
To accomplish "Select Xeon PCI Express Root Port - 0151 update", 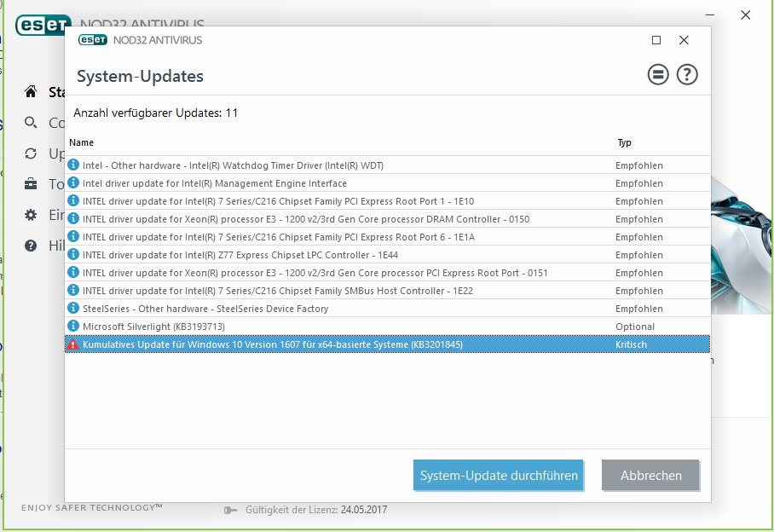I will (388, 273).
